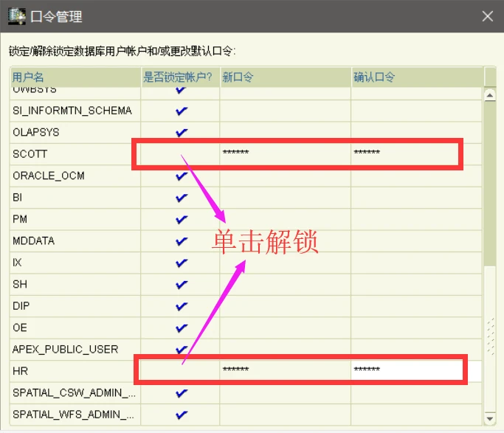Viewport: 504px width, 433px height.
Task: Toggle lock checkmark for OE
Action: click(x=182, y=328)
